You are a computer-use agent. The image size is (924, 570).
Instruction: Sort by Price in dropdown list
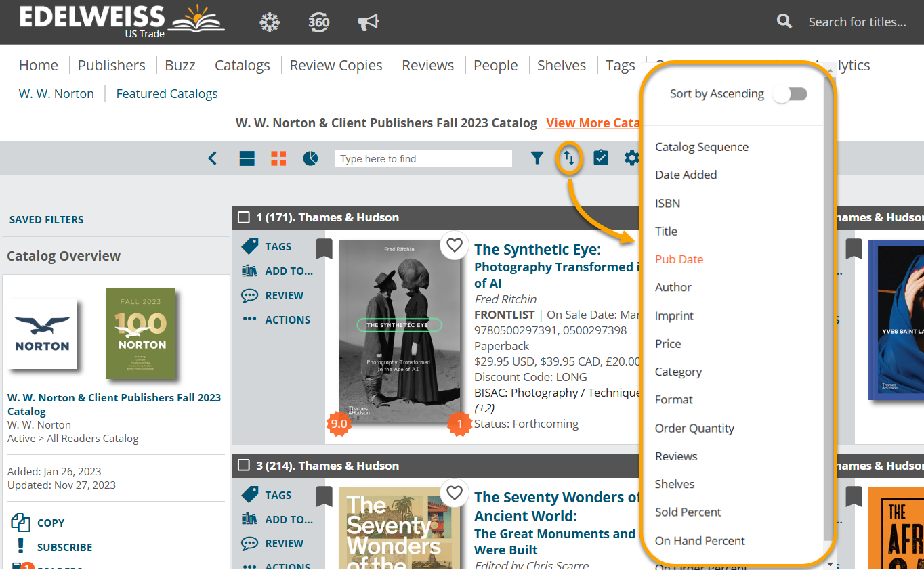tap(668, 344)
